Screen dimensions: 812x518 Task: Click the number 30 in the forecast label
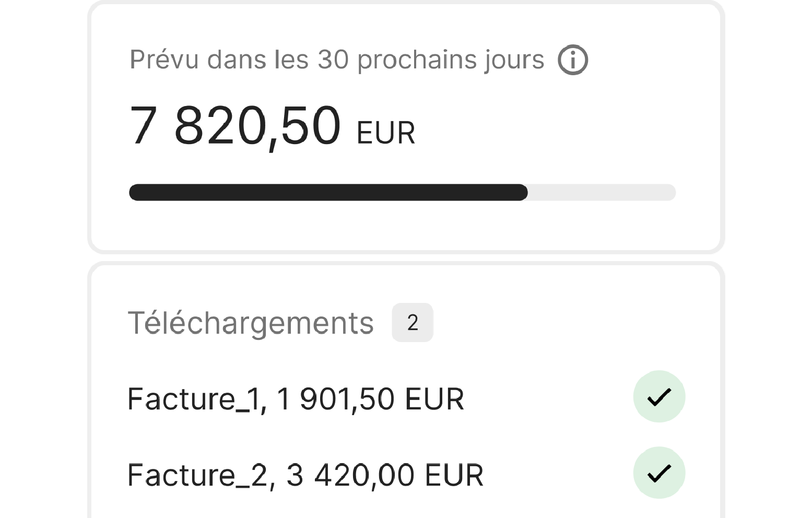point(333,60)
